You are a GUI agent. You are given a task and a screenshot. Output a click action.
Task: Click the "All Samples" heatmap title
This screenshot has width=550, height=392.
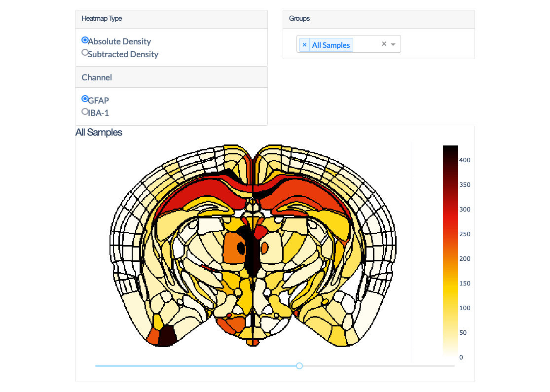99,132
